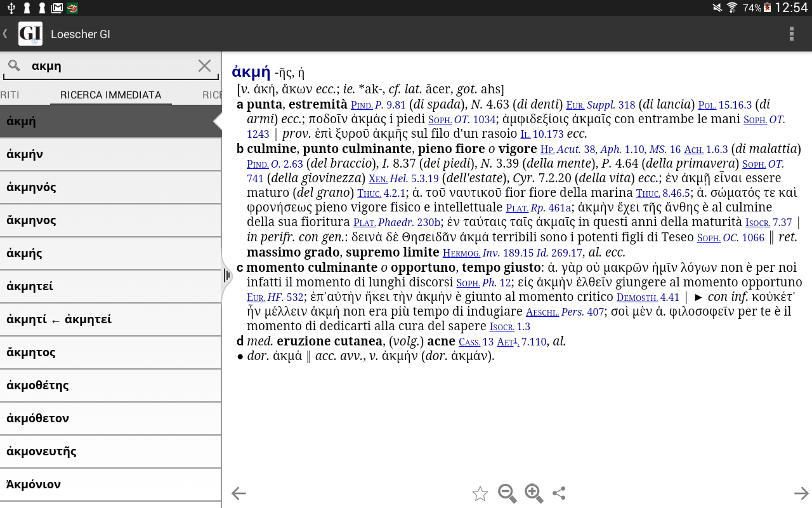Select the ἀκμηνός word list entry

pyautogui.click(x=110, y=187)
